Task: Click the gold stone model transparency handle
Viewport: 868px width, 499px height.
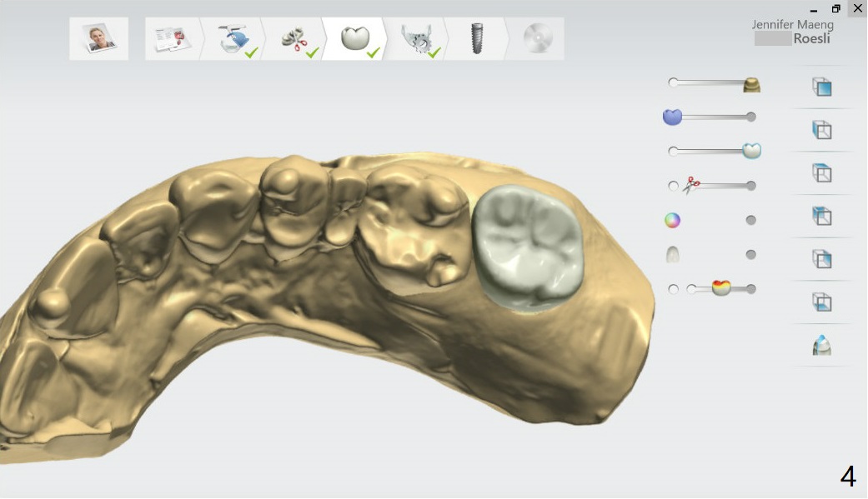Action: point(751,84)
